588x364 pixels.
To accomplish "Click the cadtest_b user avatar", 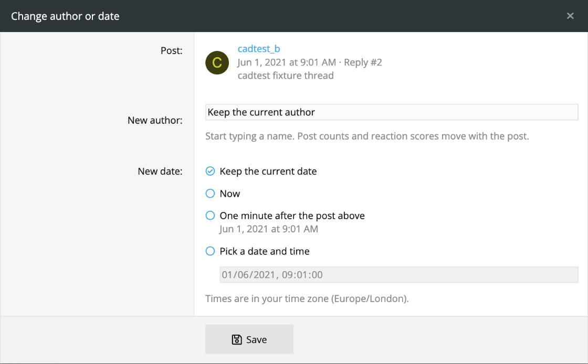I will [217, 62].
